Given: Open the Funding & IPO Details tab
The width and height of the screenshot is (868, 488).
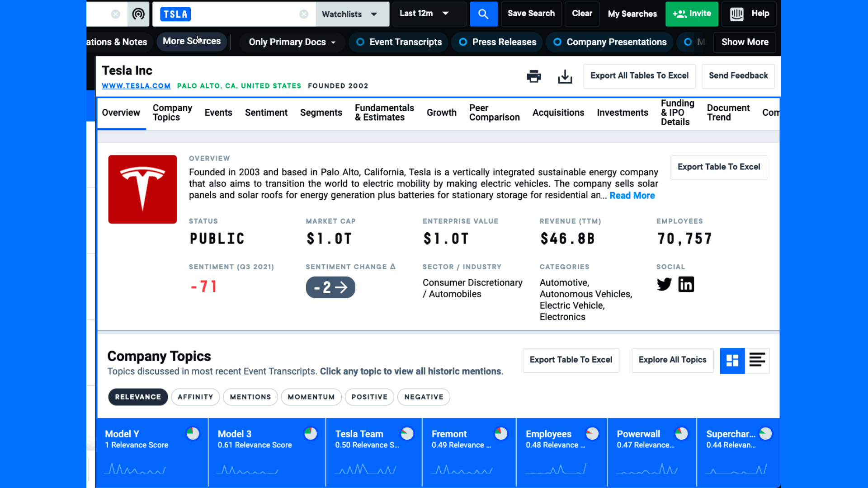Looking at the screenshot, I should 677,113.
